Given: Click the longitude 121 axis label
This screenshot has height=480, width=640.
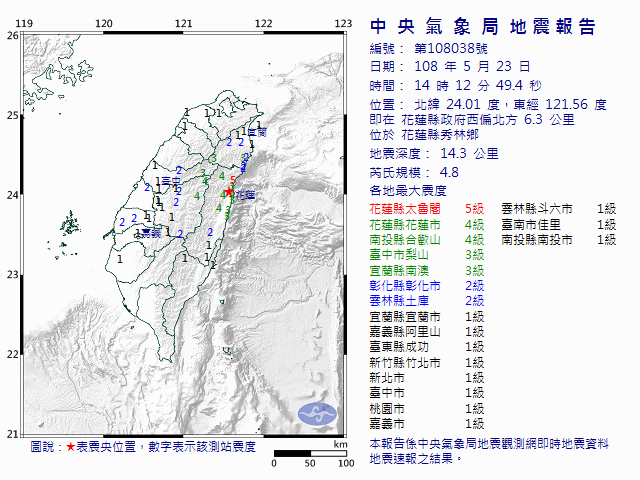Looking at the screenshot, I should pos(183,22).
